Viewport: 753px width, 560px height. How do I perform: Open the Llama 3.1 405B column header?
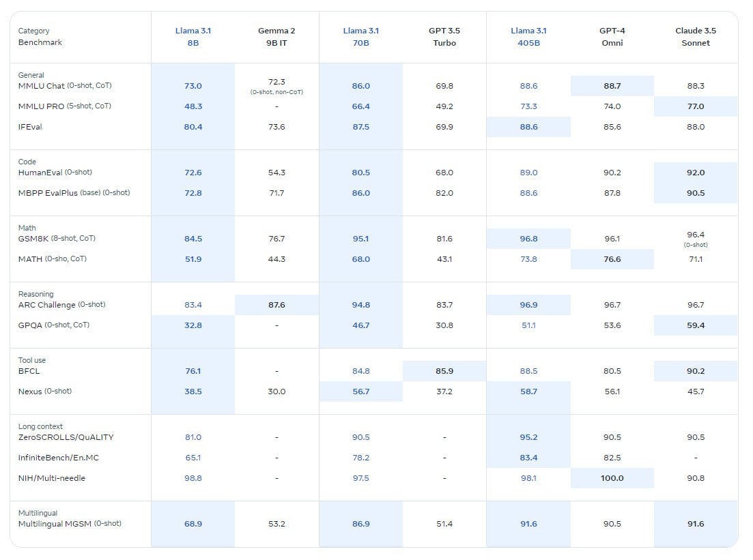[x=528, y=37]
